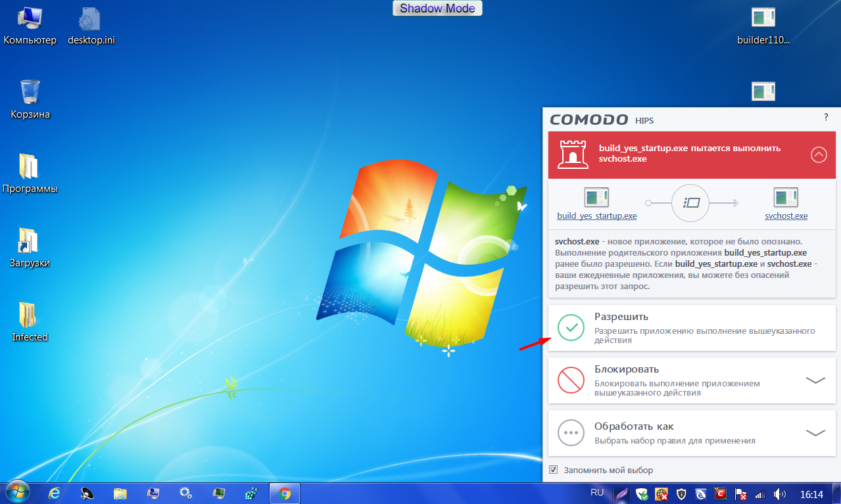Open the Корзина recycle bin icon

click(x=30, y=99)
